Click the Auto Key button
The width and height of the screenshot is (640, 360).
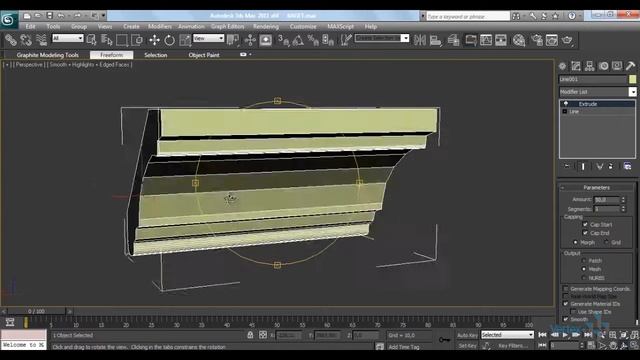click(x=467, y=335)
